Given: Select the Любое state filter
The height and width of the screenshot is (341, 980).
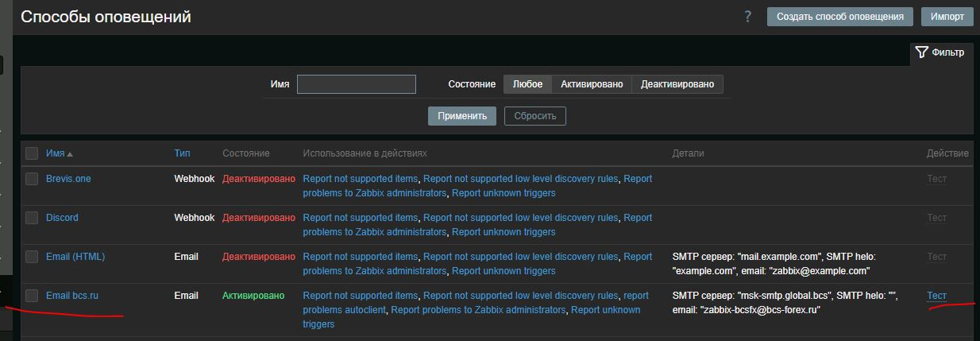Looking at the screenshot, I should click(527, 84).
